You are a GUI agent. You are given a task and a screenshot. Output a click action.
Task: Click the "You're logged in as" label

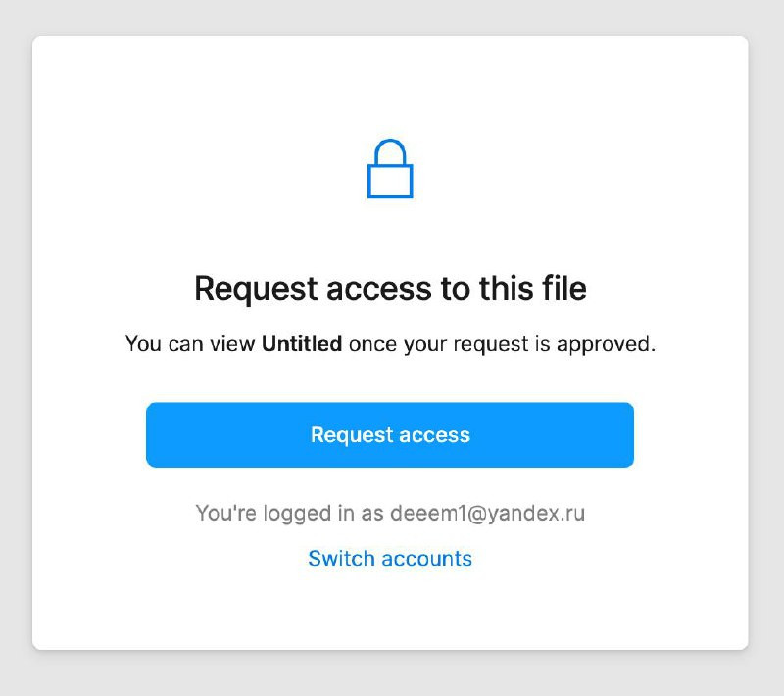point(289,514)
